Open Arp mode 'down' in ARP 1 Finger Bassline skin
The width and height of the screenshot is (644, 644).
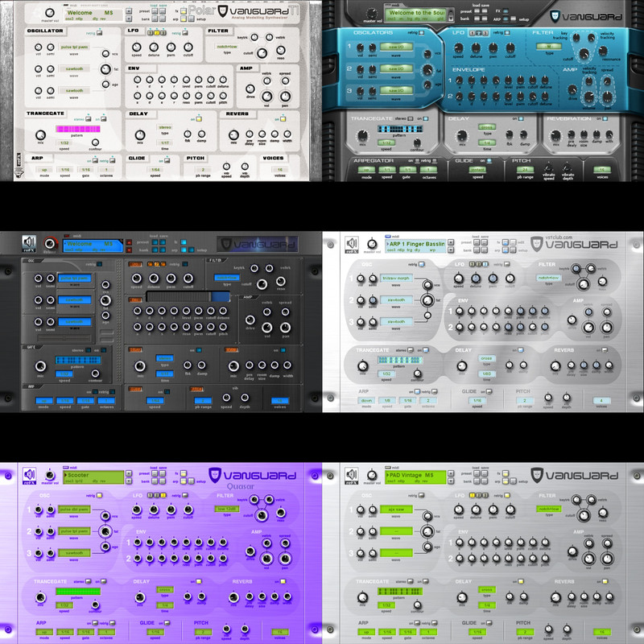[x=366, y=400]
